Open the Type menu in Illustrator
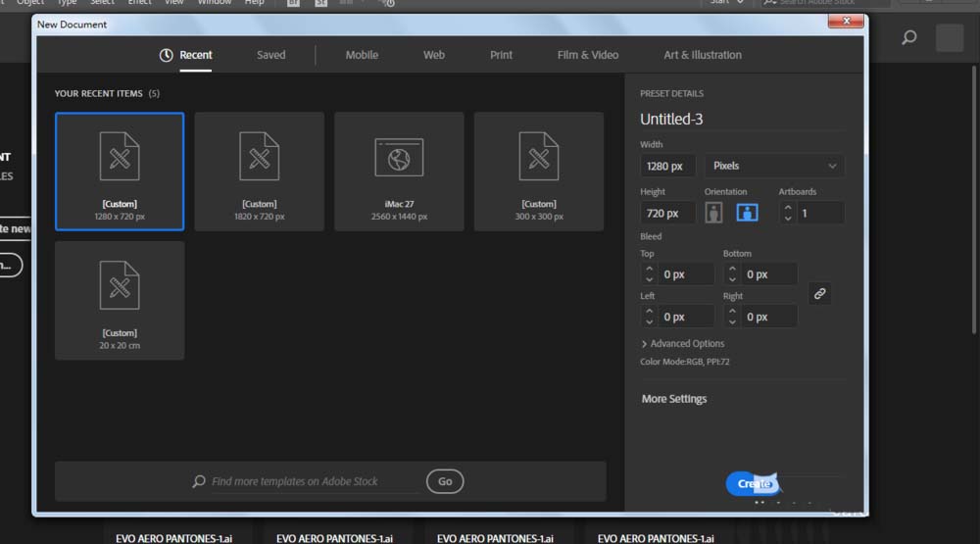 coord(67,3)
